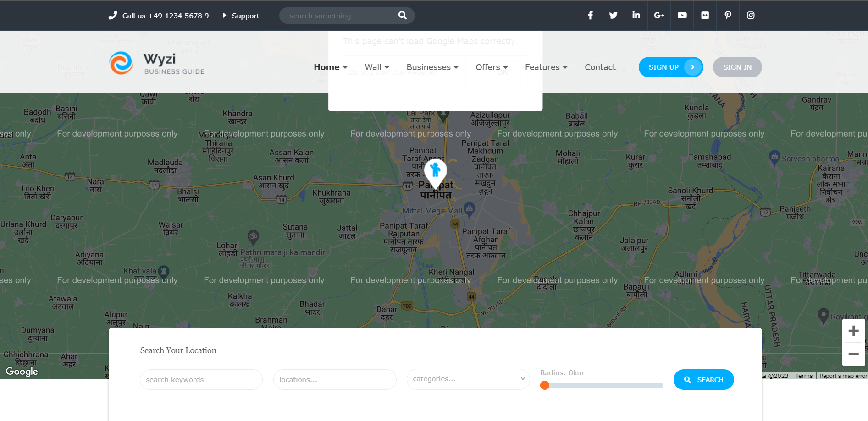Click the Khat vala place marker
The height and width of the screenshot is (421, 868).
pyautogui.click(x=164, y=272)
